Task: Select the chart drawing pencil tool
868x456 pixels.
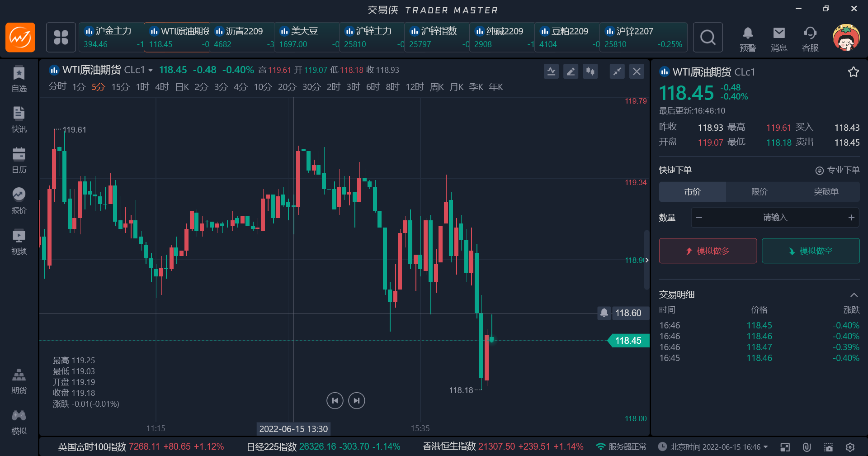Action: (571, 71)
